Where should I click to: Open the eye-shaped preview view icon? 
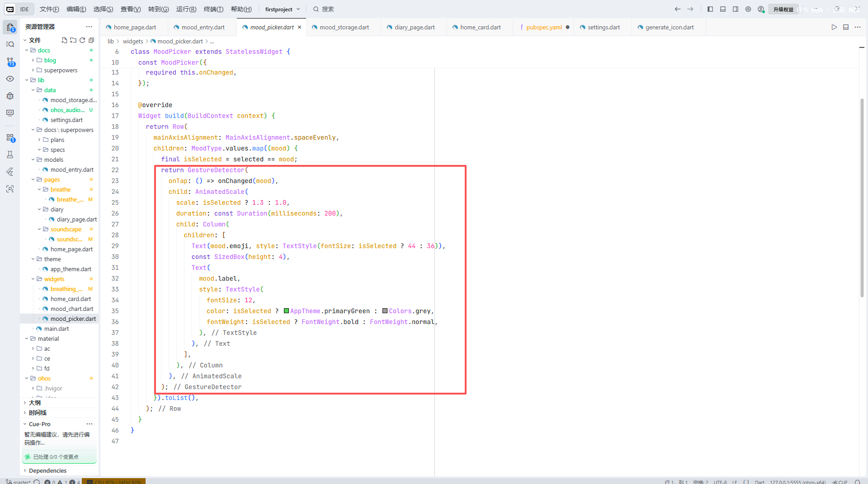click(x=10, y=79)
